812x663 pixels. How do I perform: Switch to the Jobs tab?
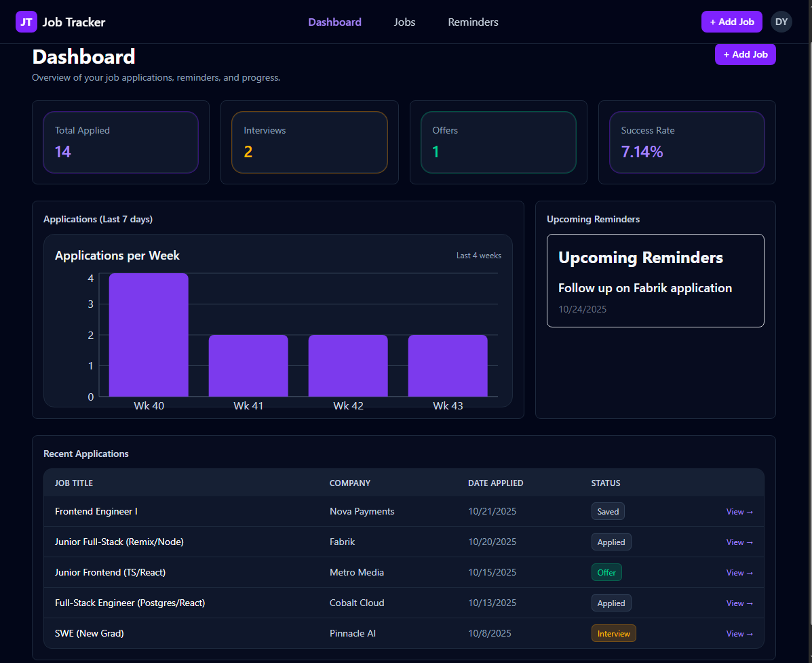point(404,22)
